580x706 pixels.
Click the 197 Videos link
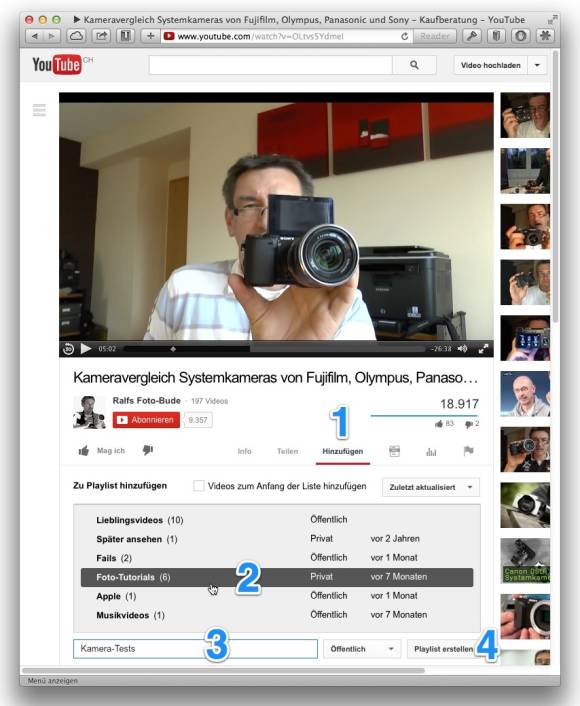point(209,401)
